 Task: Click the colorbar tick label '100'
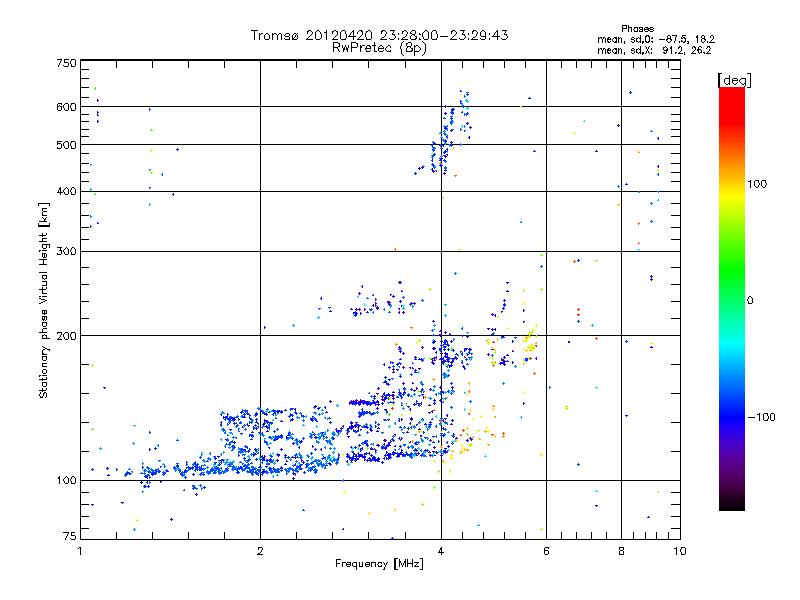[x=757, y=184]
